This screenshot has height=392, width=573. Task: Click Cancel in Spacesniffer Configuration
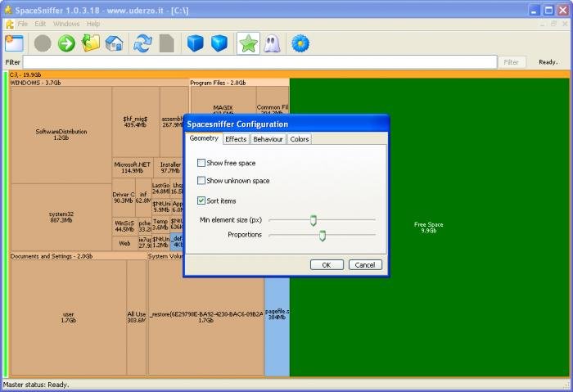click(x=365, y=265)
